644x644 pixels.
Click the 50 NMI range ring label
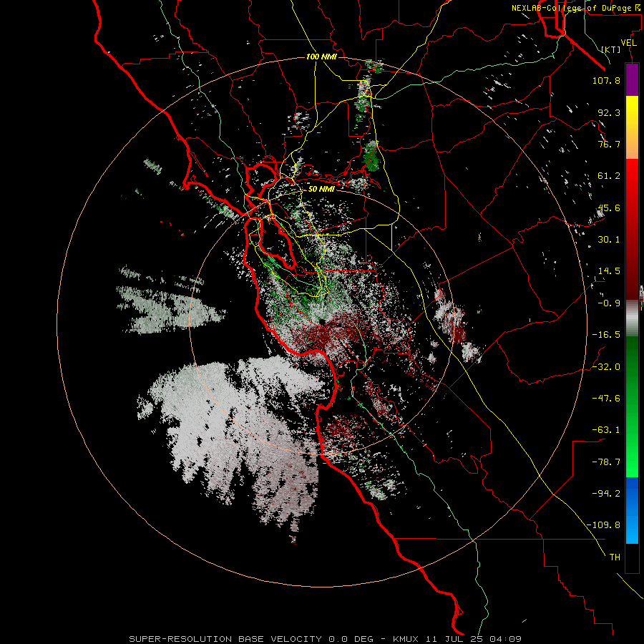321,189
